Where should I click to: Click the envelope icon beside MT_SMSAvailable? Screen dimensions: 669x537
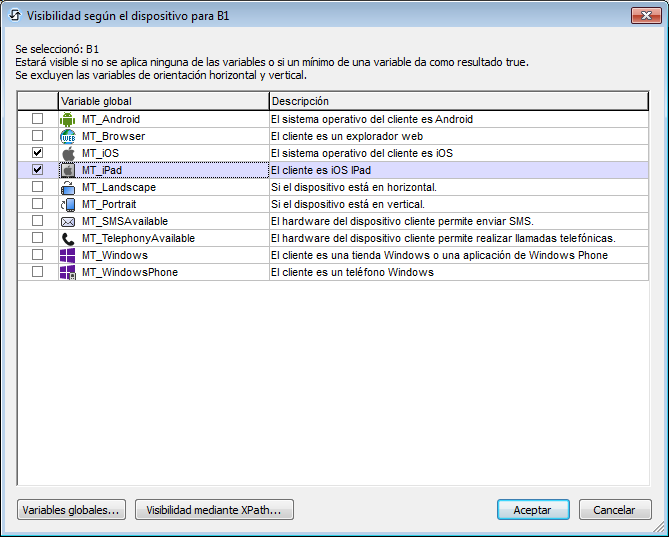68,221
